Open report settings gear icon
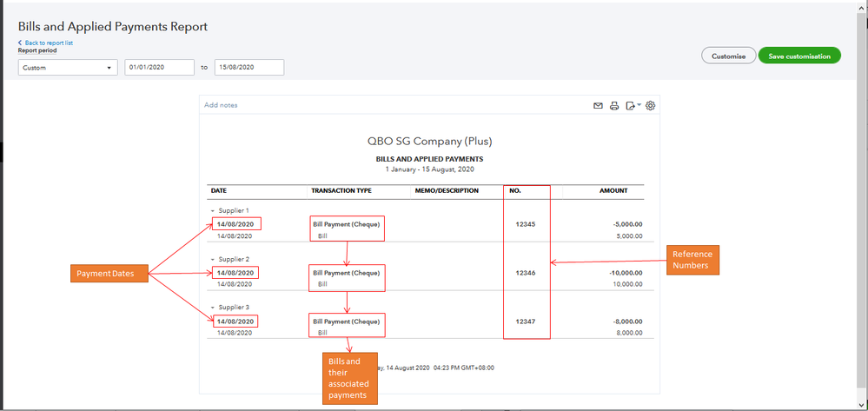Screen dimensions: 868x411 pyautogui.click(x=650, y=106)
